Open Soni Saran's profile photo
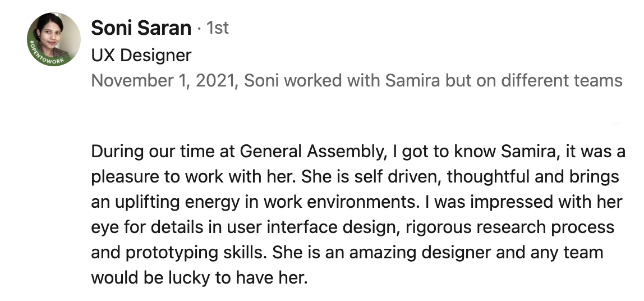 54,39
